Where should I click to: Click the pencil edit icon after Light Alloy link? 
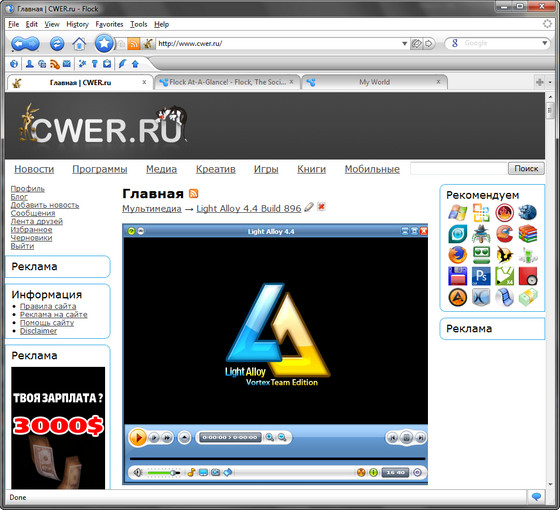click(309, 207)
